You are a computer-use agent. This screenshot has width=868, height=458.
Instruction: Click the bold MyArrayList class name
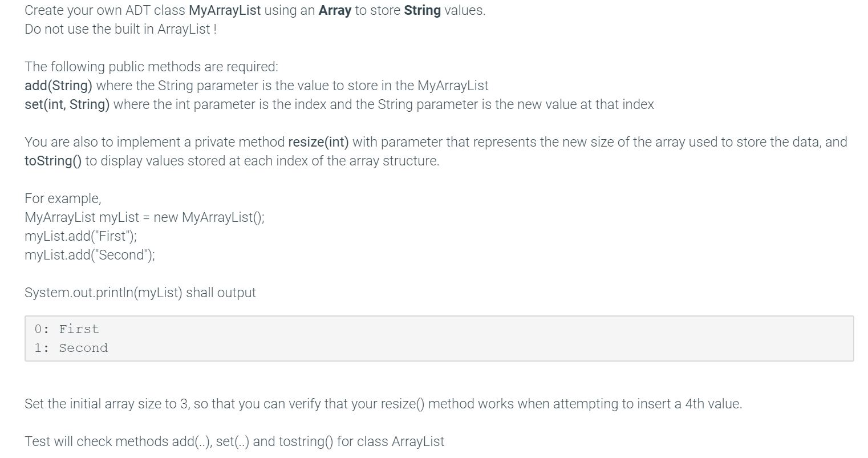[225, 10]
